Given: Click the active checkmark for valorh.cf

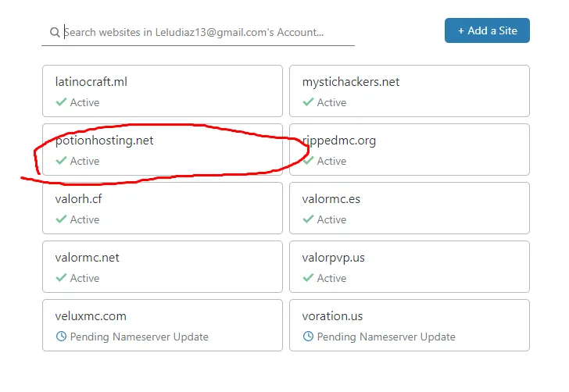Looking at the screenshot, I should click(x=61, y=219).
